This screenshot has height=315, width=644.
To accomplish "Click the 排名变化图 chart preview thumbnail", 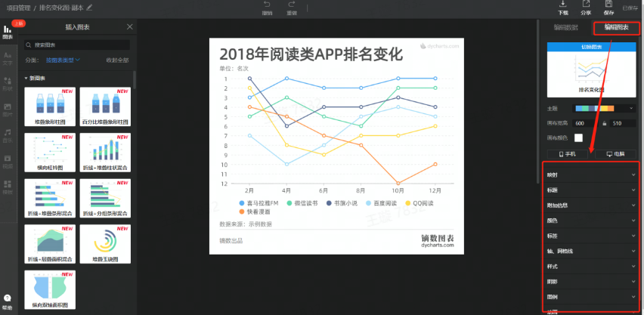I will click(x=591, y=74).
